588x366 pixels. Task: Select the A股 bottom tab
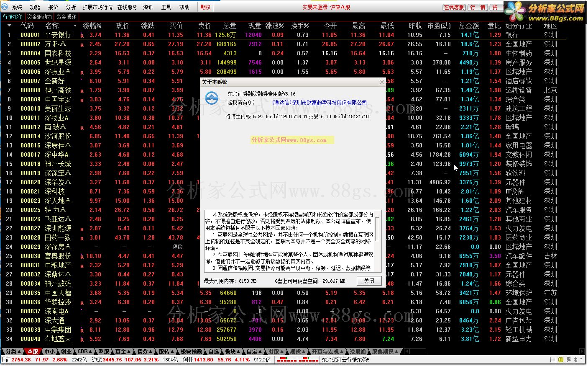[33, 351]
